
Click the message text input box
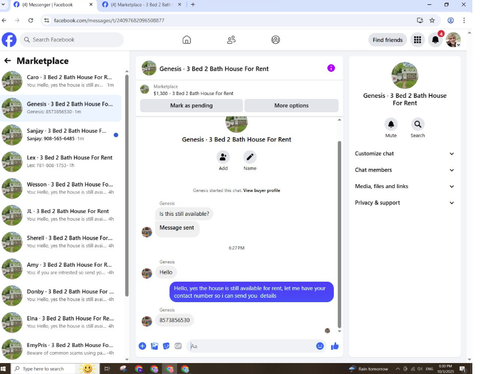[251, 346]
